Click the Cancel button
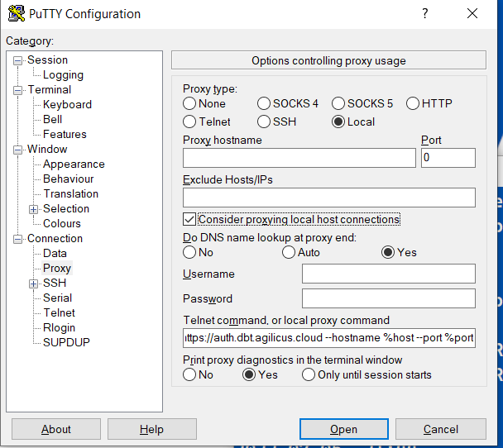The width and height of the screenshot is (503, 448). tap(441, 429)
